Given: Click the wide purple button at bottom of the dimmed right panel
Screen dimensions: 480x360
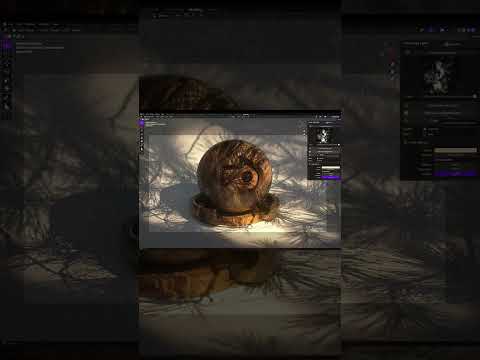Looking at the screenshot, I should coord(455,173).
